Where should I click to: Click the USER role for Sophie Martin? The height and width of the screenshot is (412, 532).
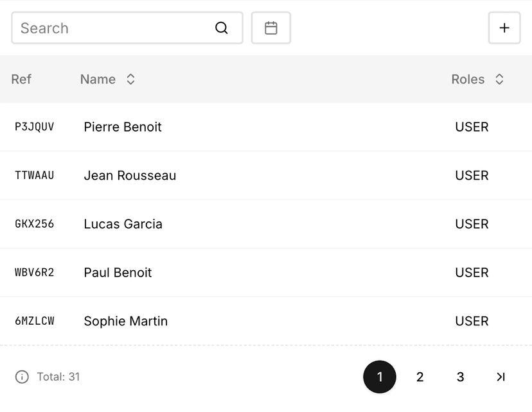(x=472, y=321)
